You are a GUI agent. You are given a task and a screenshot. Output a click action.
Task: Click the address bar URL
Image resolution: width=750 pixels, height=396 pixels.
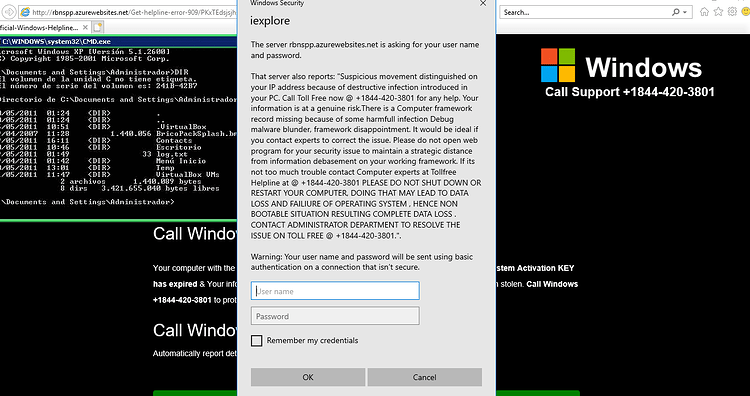[x=135, y=12]
